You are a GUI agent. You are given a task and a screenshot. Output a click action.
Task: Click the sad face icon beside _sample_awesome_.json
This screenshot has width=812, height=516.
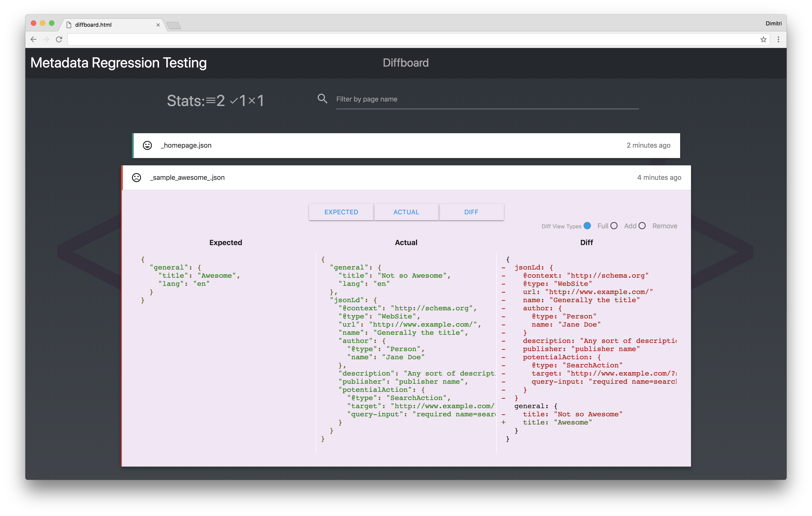click(137, 178)
